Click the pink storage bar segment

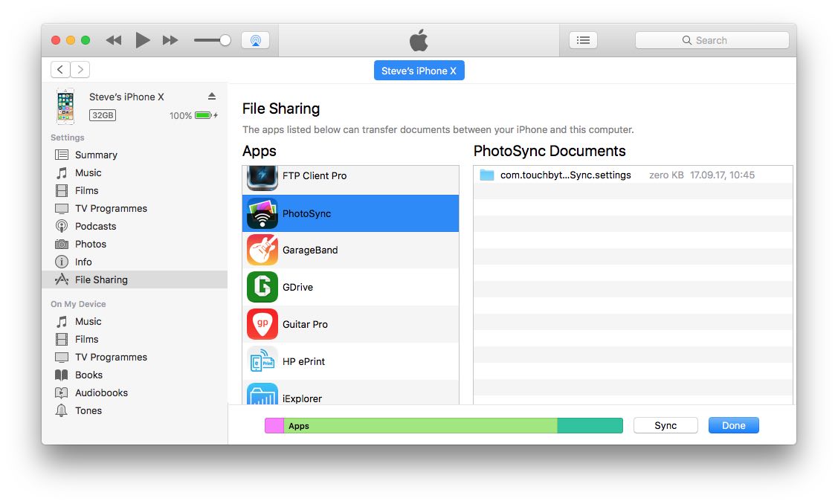(x=274, y=426)
